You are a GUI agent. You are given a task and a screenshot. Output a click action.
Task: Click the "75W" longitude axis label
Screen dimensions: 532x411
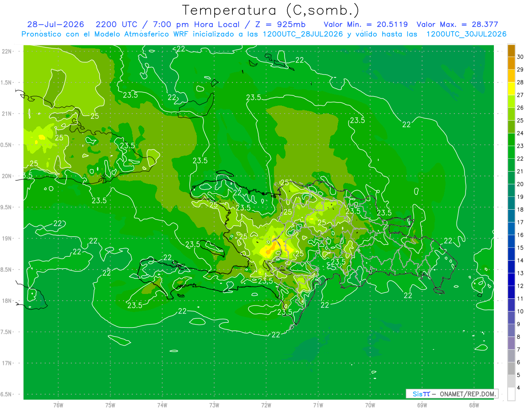click(110, 405)
